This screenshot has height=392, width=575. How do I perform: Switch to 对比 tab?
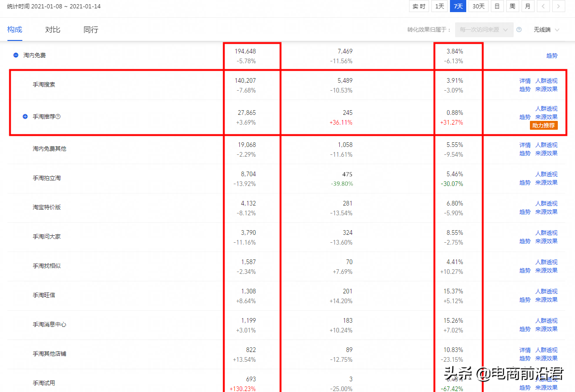pyautogui.click(x=53, y=30)
